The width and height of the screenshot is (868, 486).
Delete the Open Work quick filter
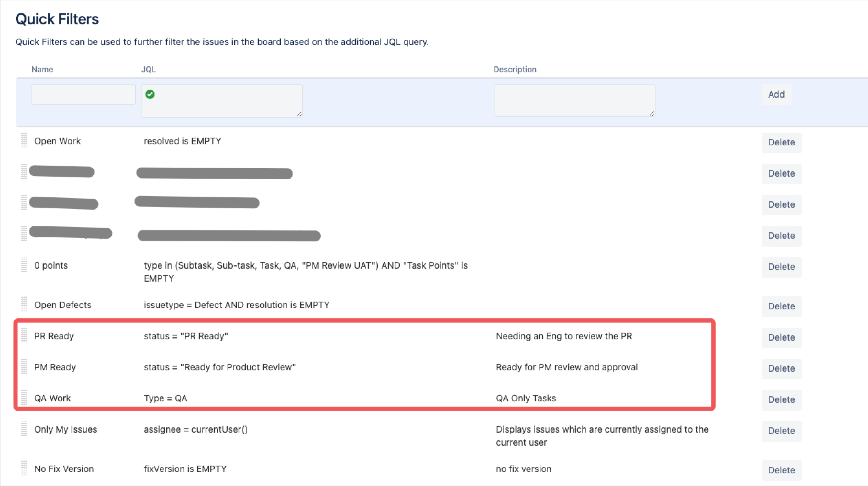781,142
